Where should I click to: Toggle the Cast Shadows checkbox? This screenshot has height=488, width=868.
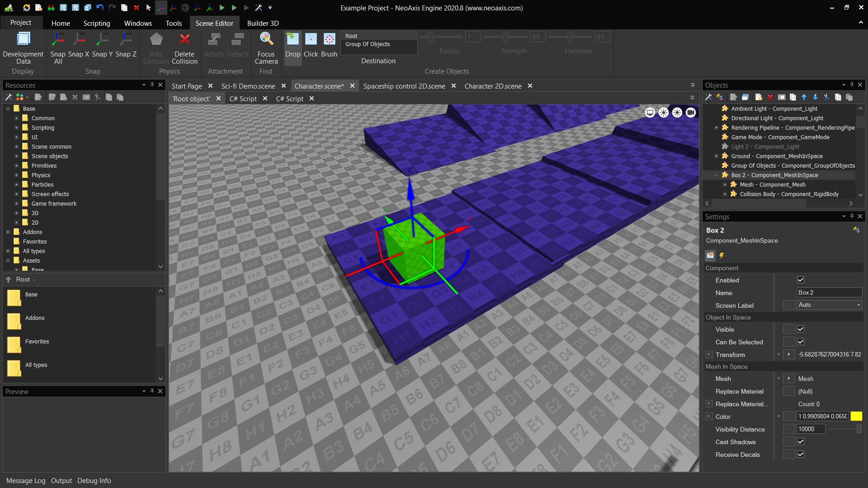801,442
